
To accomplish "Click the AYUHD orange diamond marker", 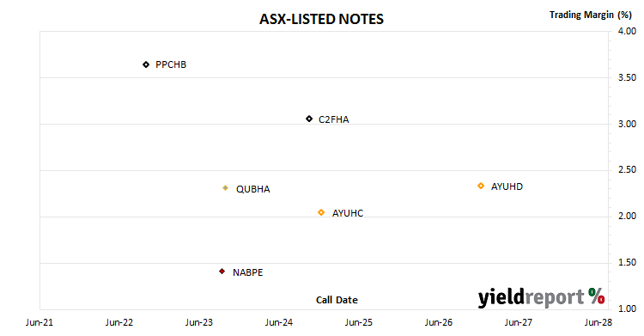I will click(481, 186).
